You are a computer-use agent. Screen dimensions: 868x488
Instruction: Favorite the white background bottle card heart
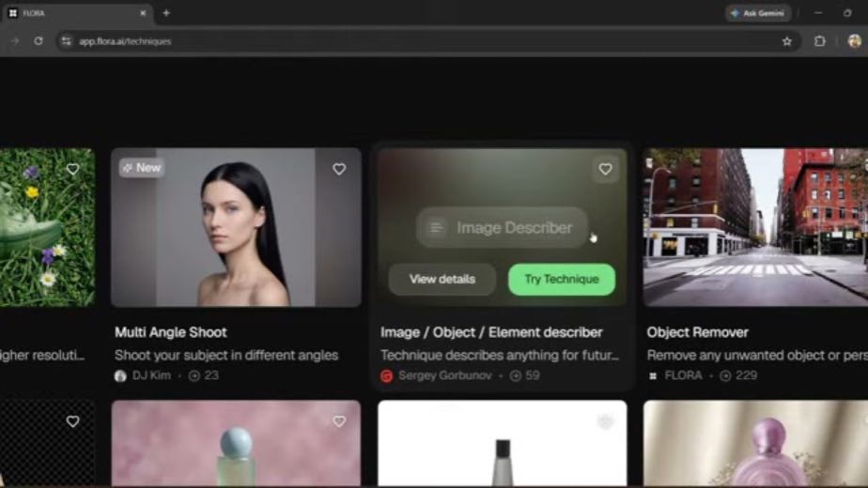[x=605, y=422]
